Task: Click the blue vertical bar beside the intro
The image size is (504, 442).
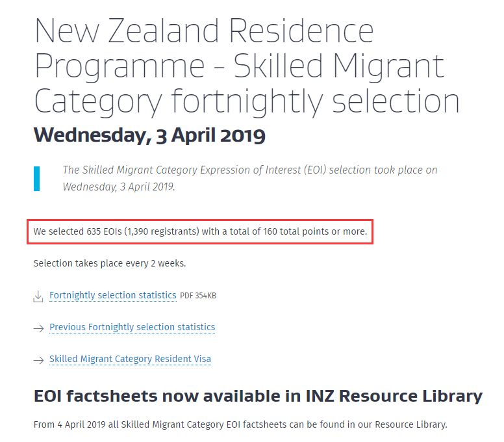Action: (x=37, y=178)
